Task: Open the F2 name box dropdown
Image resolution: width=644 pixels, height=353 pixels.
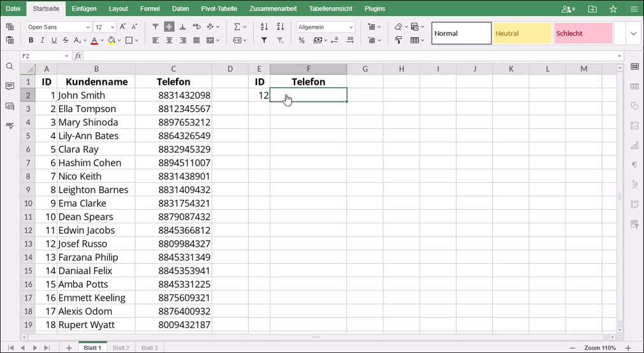Action: 66,56
